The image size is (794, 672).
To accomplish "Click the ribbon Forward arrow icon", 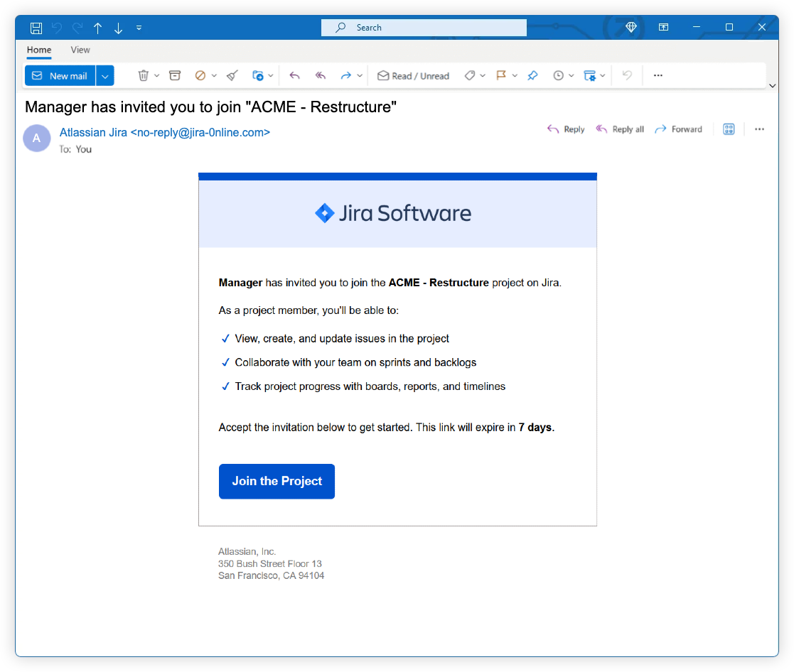I will point(346,75).
